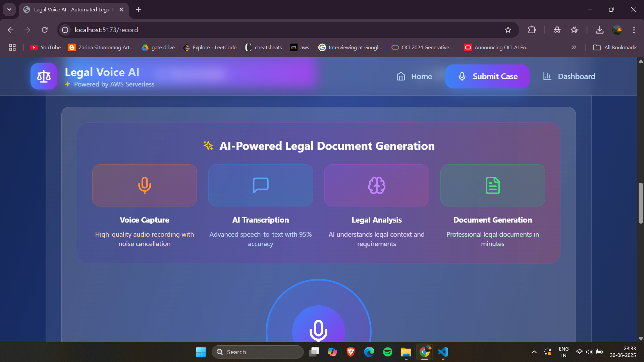
Task: Show hidden system tray icons
Action: 534,352
